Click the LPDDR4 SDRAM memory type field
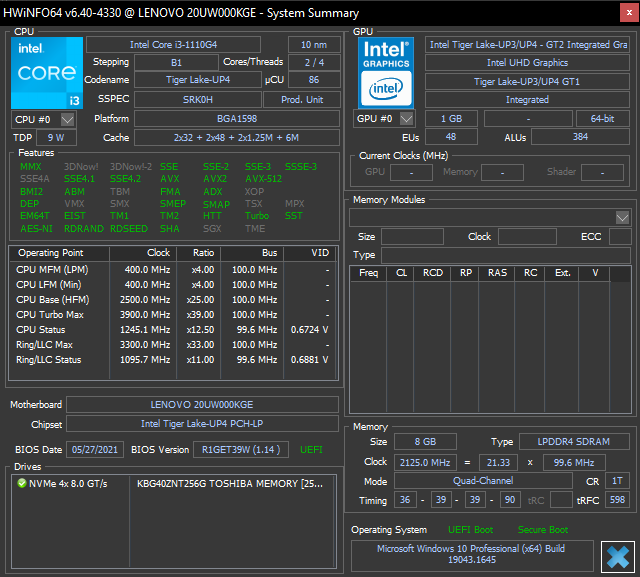The width and height of the screenshot is (640, 577). (575, 442)
